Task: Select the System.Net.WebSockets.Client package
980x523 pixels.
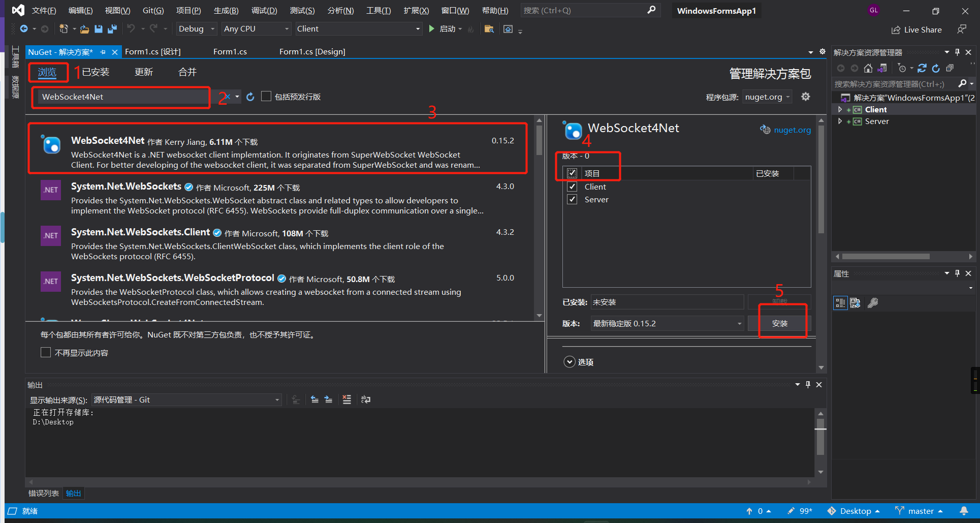Action: (x=279, y=243)
